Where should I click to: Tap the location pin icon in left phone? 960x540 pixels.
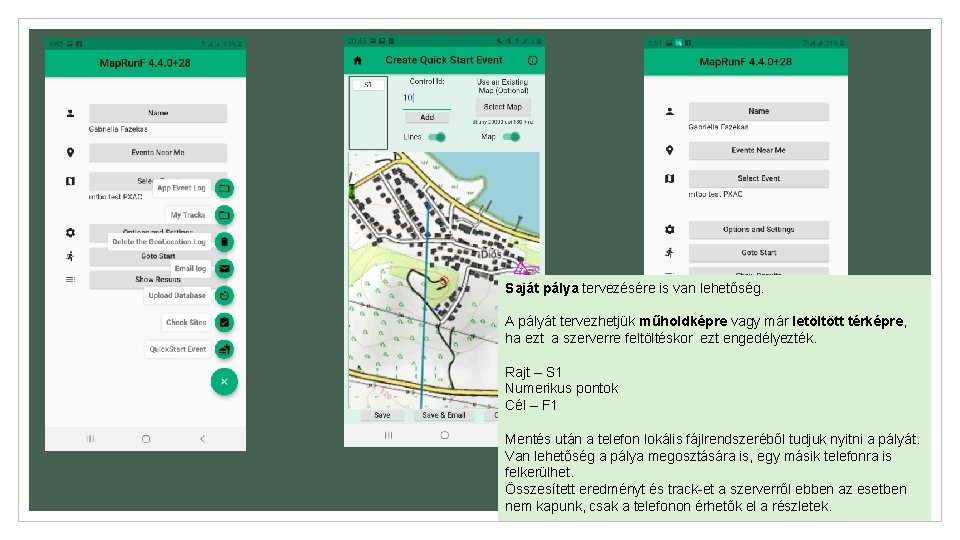pyautogui.click(x=70, y=152)
